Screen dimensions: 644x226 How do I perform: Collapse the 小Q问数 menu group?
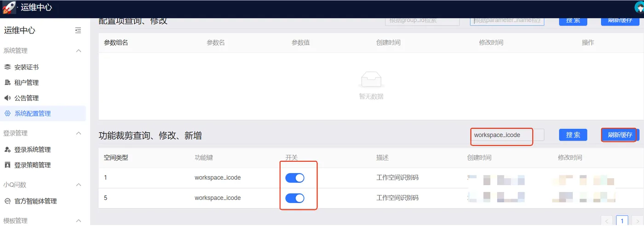coord(79,185)
